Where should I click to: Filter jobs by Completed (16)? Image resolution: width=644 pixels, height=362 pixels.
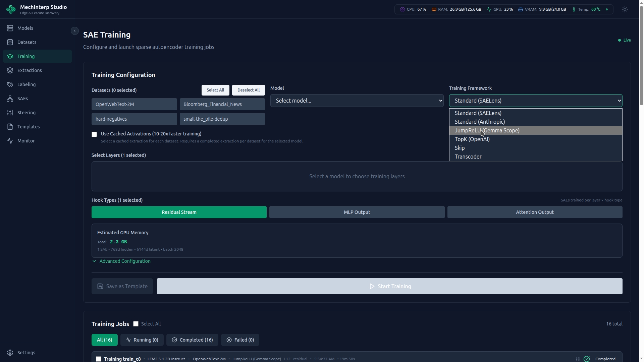tap(192, 340)
